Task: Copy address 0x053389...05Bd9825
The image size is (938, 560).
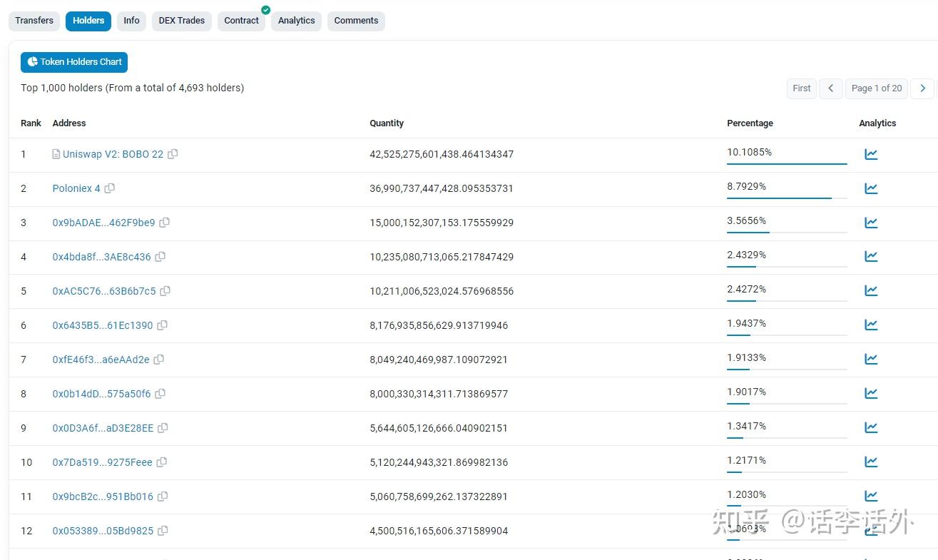Action: coord(163,531)
